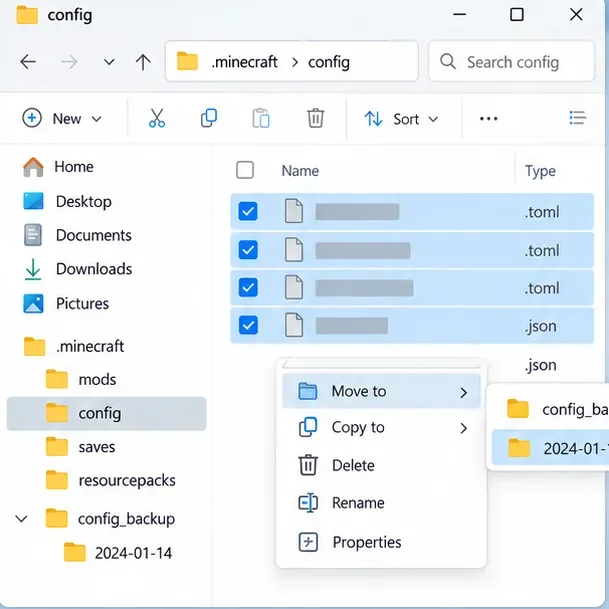Uncheck the third .toml file checkbox

coord(248,288)
